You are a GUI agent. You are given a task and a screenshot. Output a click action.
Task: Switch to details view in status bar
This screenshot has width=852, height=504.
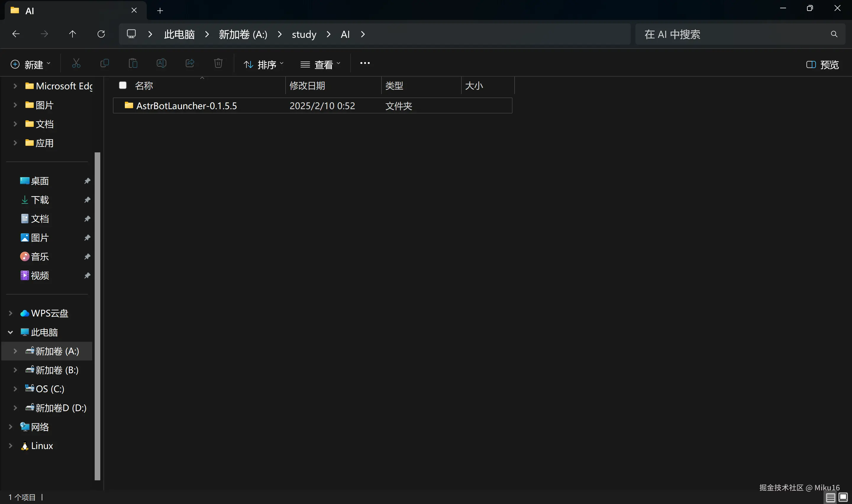click(x=830, y=497)
